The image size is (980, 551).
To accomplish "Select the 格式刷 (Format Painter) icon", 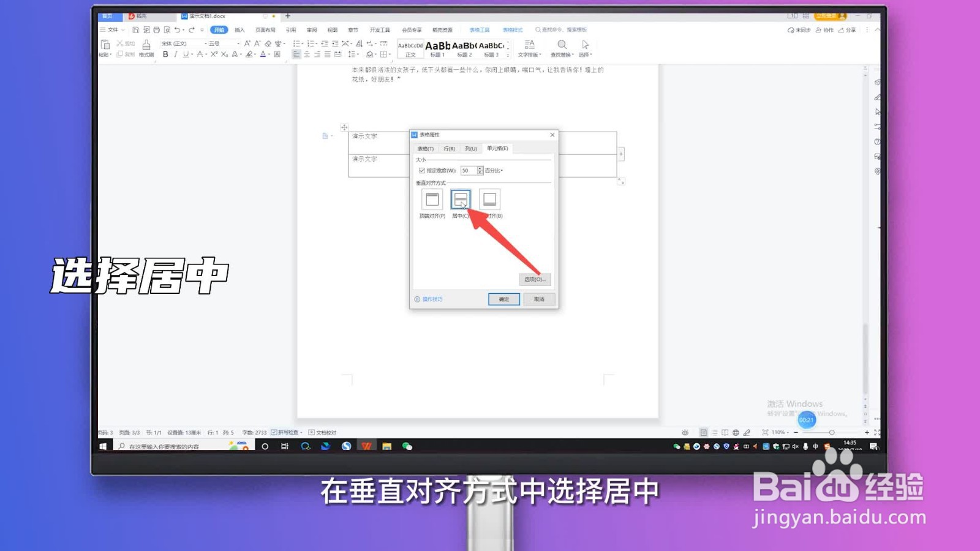I will tap(146, 46).
